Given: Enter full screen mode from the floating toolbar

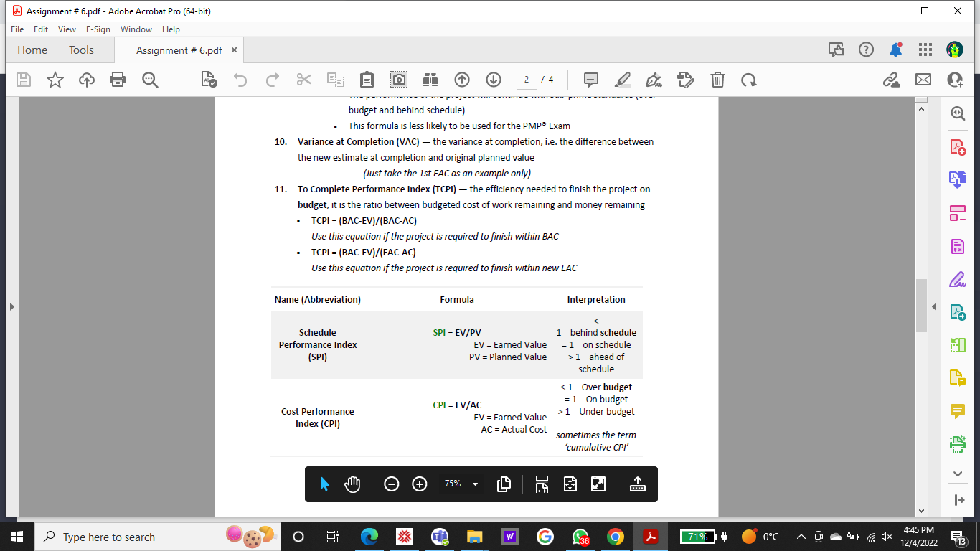Looking at the screenshot, I should tap(598, 484).
